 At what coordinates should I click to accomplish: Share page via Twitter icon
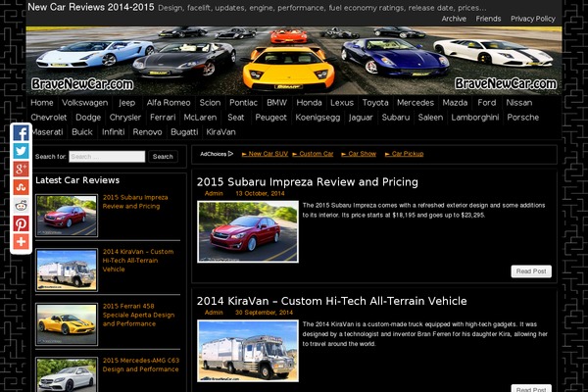click(x=21, y=151)
